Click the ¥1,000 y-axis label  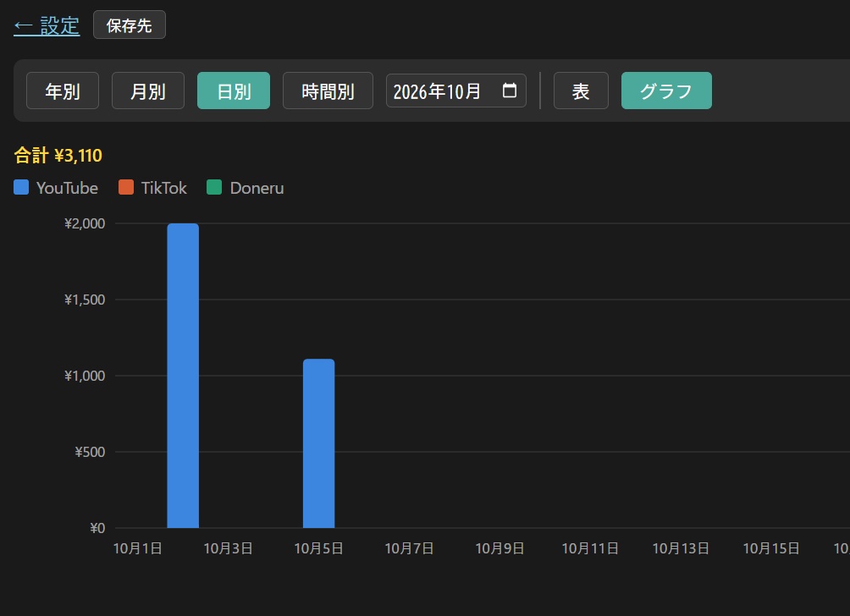[85, 376]
